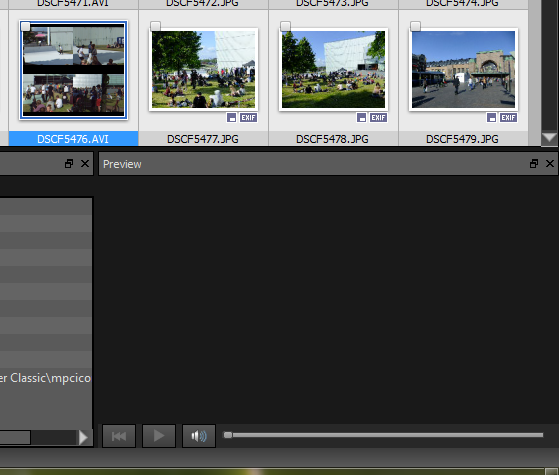The width and height of the screenshot is (559, 475).
Task: Click the DSCF5479.JPG filename label
Action: [462, 139]
